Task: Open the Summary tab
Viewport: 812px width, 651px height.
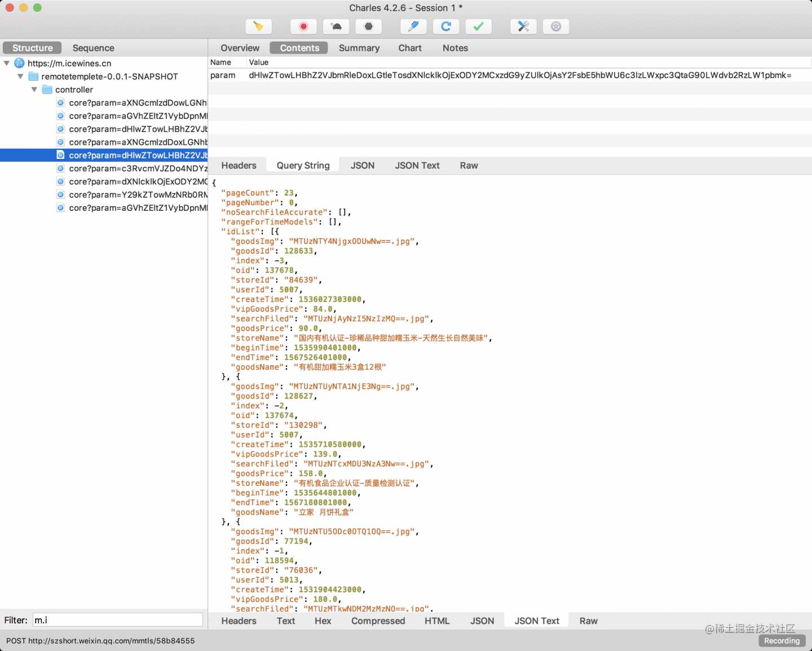Action: pyautogui.click(x=359, y=48)
